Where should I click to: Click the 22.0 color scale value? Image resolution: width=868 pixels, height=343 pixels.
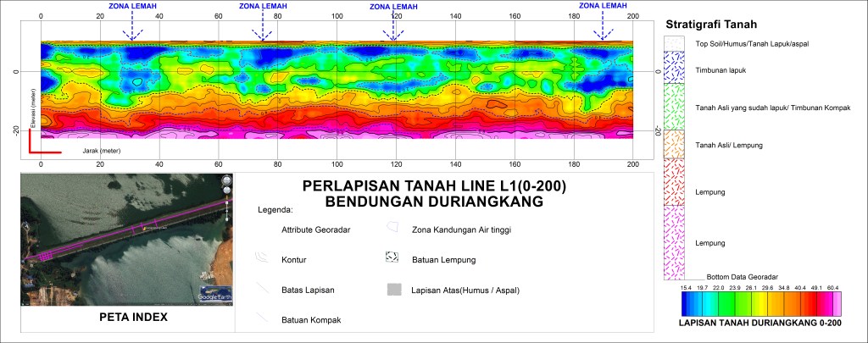719,288
